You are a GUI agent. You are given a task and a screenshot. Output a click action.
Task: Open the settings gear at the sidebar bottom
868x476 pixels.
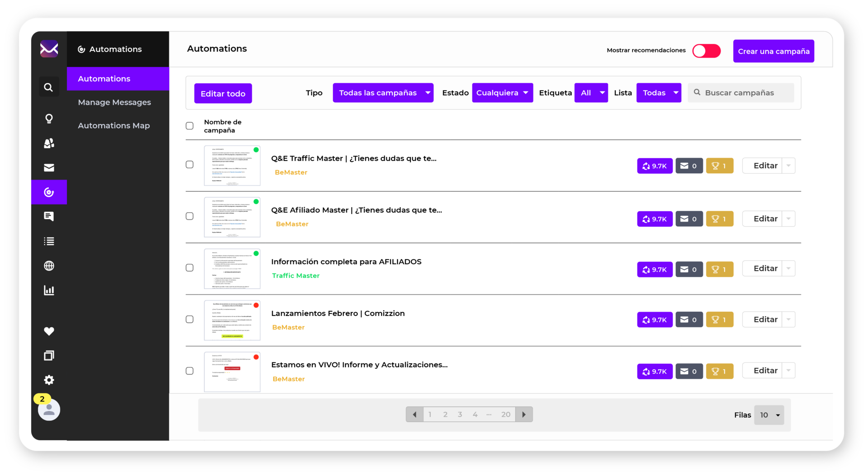click(x=49, y=380)
